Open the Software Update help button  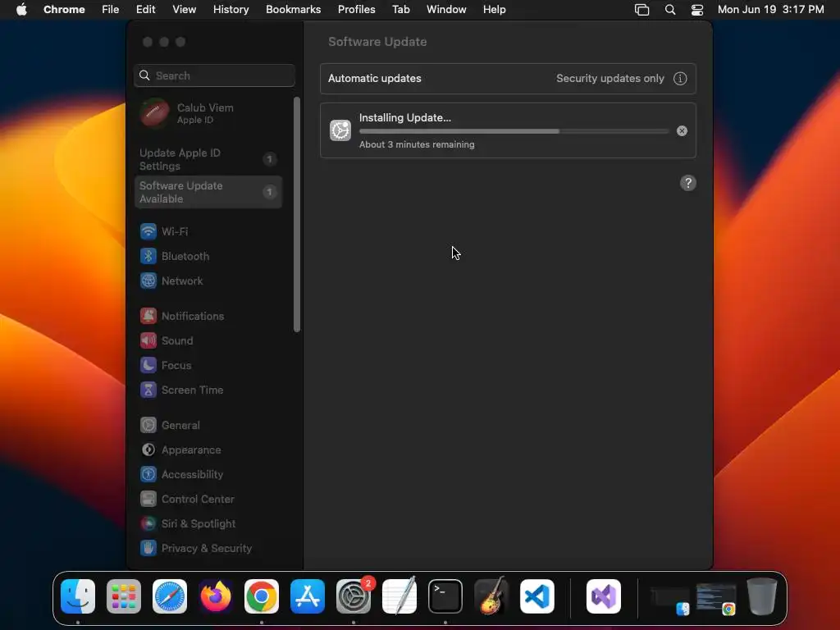pyautogui.click(x=688, y=183)
